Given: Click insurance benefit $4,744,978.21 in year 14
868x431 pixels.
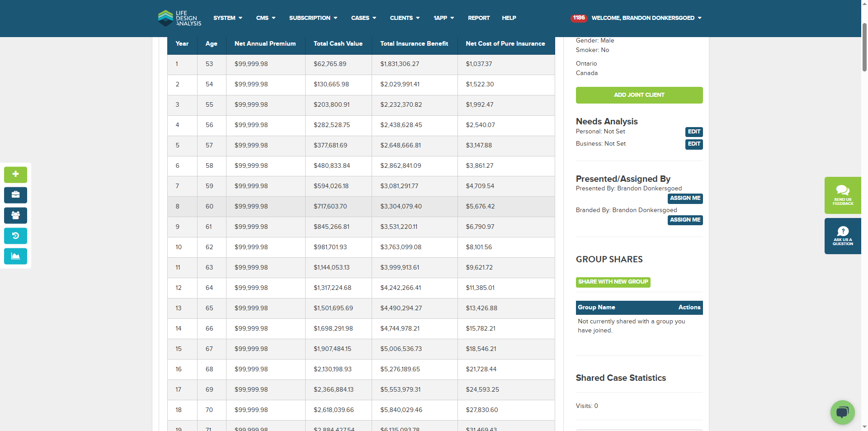Looking at the screenshot, I should click(x=400, y=329).
